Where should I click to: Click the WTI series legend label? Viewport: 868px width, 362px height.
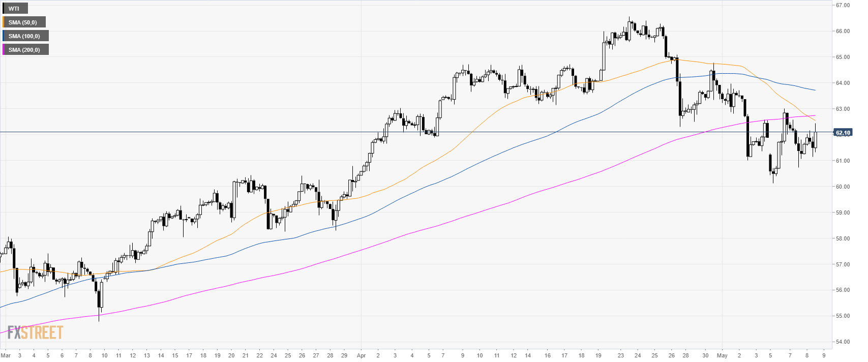click(14, 9)
